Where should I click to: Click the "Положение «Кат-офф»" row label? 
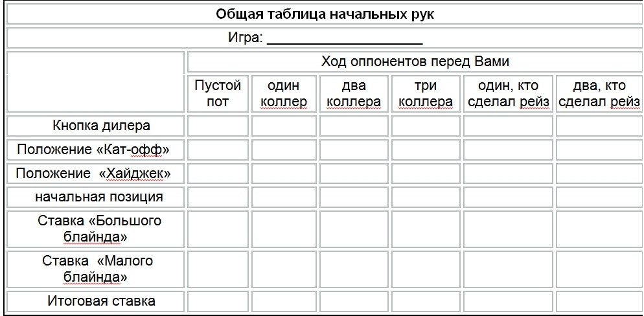coord(93,150)
